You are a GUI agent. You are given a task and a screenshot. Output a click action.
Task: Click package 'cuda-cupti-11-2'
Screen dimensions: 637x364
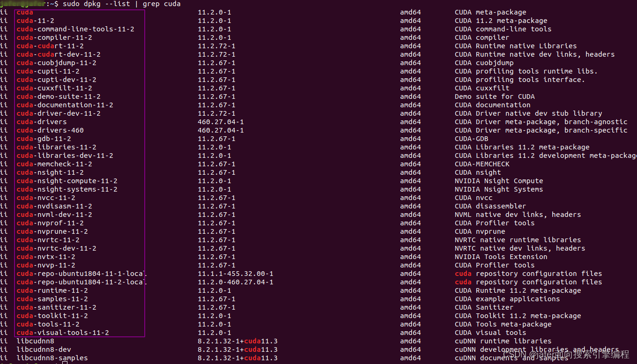click(x=48, y=71)
